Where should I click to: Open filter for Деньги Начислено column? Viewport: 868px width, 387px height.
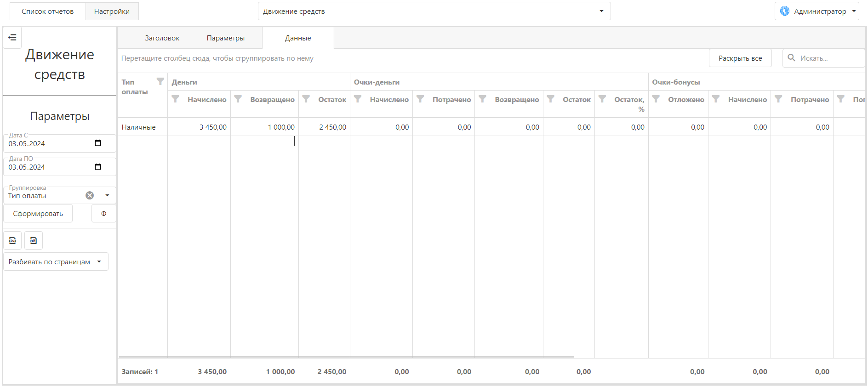[175, 99]
